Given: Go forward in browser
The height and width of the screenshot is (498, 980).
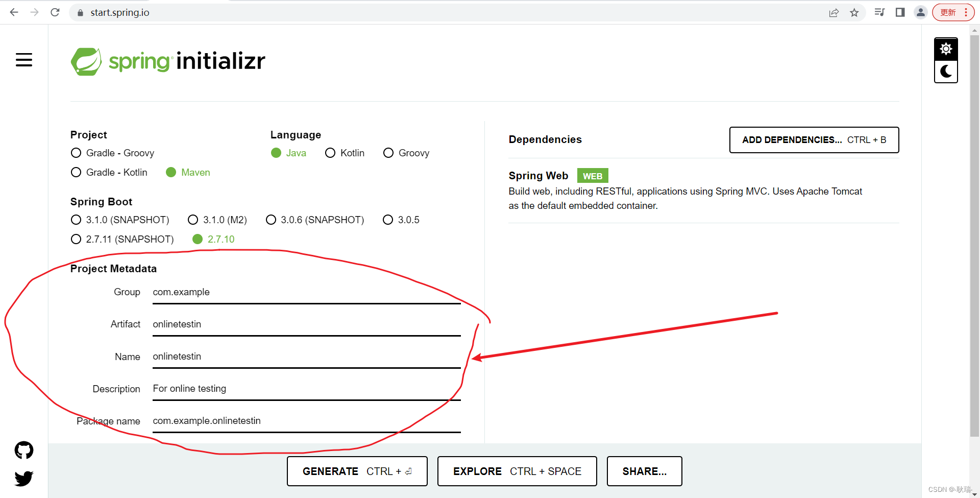Looking at the screenshot, I should [x=34, y=12].
